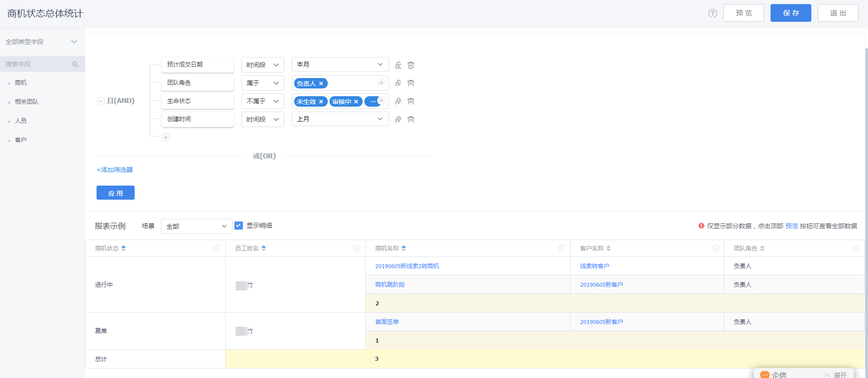Click the 总计 row label
Viewport: 868px width, 378px height.
point(101,359)
